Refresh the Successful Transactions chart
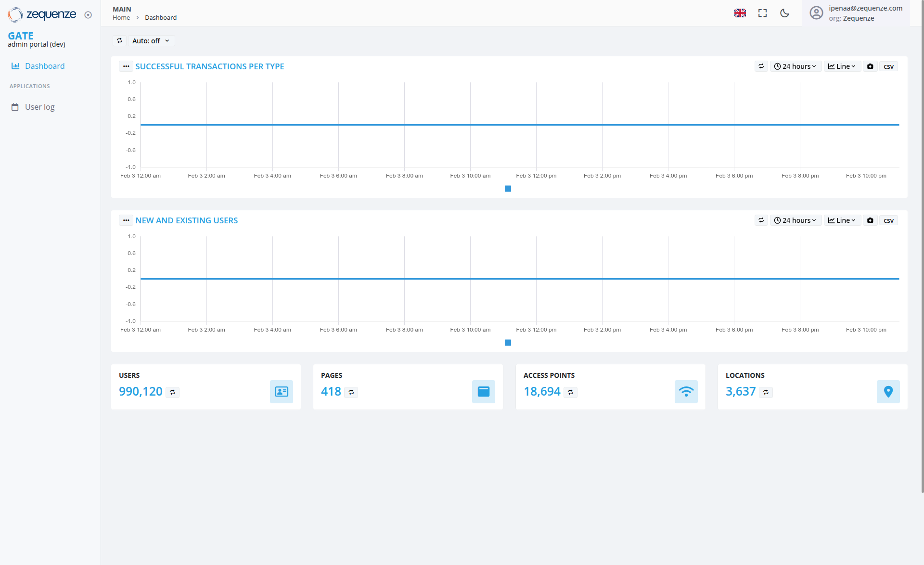The image size is (924, 565). coord(761,66)
